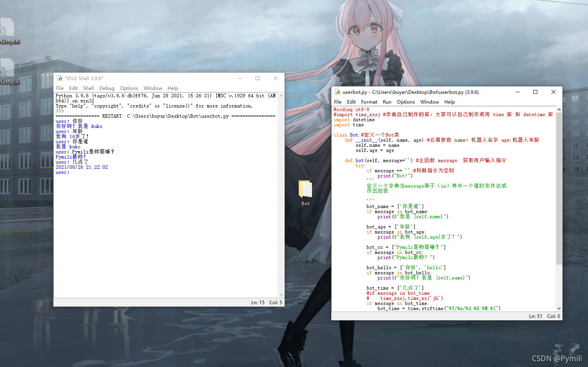Open Window menu in IDLE Shell window
Image resolution: width=588 pixels, height=367 pixels.
tap(153, 88)
